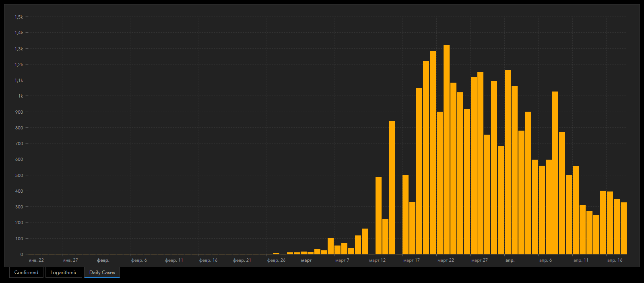Click the март 22 date label
644x283 pixels.
click(446, 260)
